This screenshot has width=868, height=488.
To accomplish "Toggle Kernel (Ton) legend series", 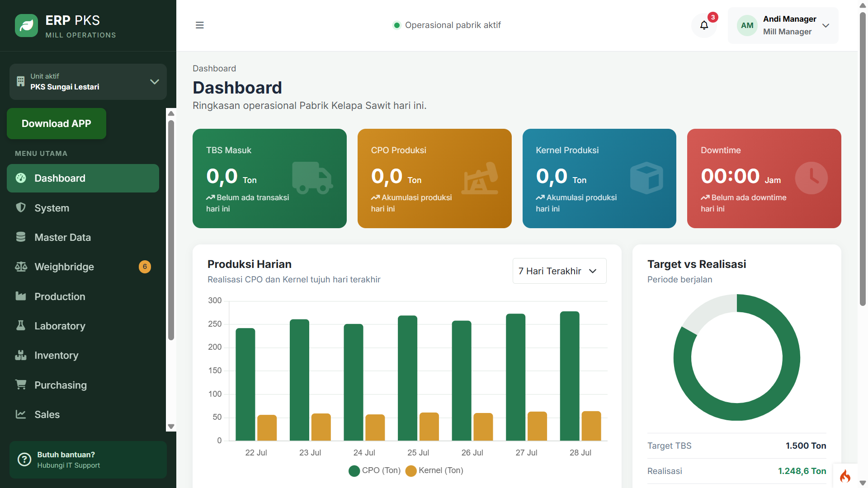I will (x=434, y=471).
